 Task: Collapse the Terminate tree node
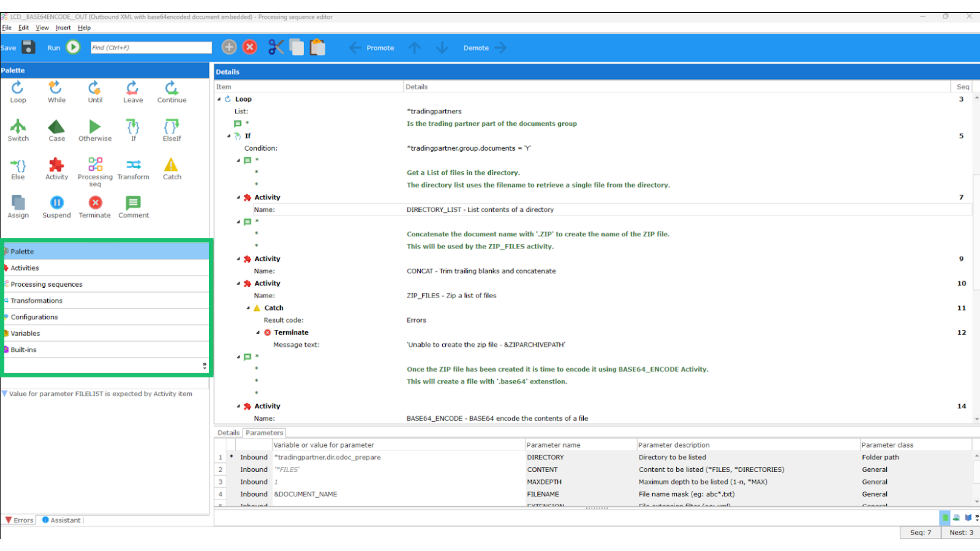point(258,332)
